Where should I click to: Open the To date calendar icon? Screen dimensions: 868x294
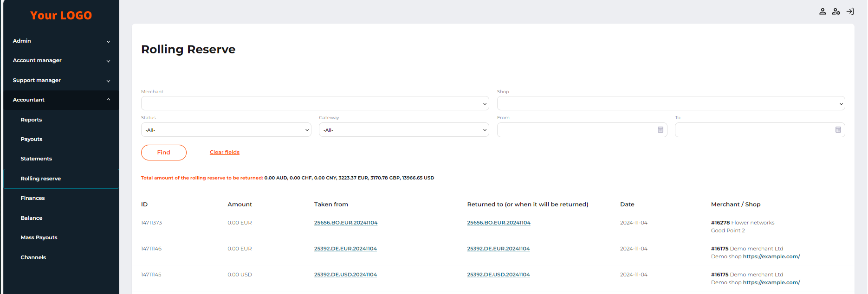click(838, 130)
